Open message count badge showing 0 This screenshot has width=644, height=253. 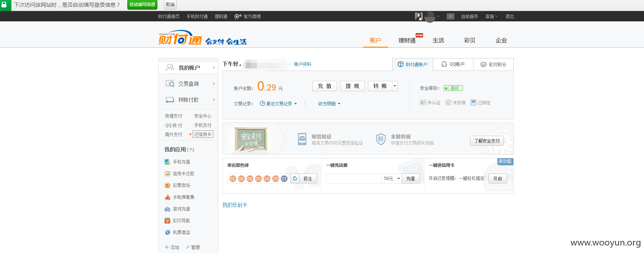click(451, 16)
